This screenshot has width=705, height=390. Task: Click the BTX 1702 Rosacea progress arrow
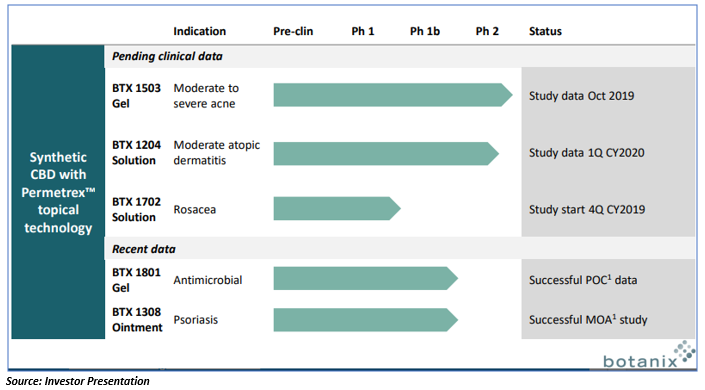click(x=337, y=208)
